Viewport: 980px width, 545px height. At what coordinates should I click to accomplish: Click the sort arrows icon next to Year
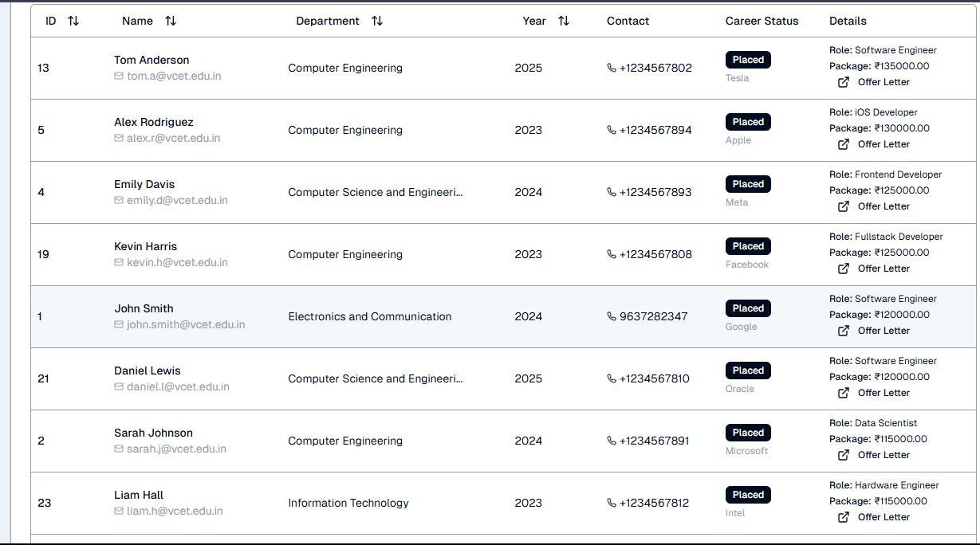tap(564, 22)
